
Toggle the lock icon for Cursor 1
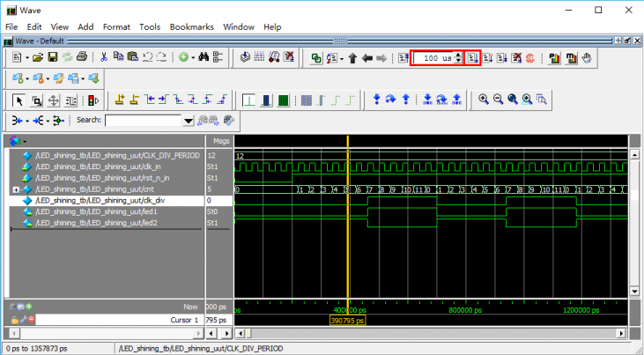click(x=15, y=319)
